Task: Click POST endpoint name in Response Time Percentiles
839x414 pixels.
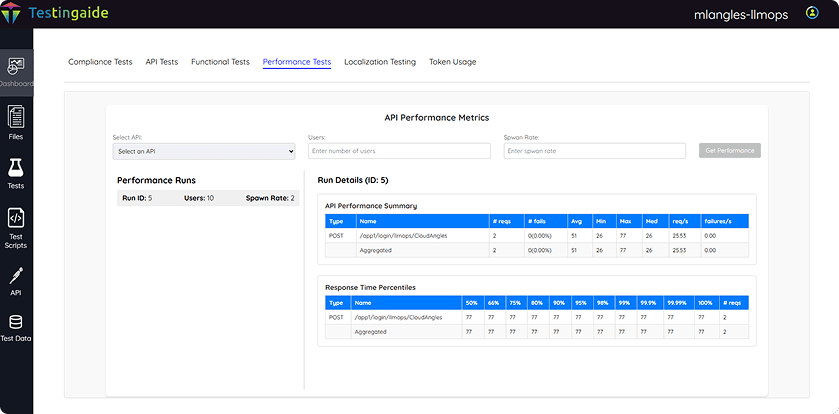Action: coord(398,317)
